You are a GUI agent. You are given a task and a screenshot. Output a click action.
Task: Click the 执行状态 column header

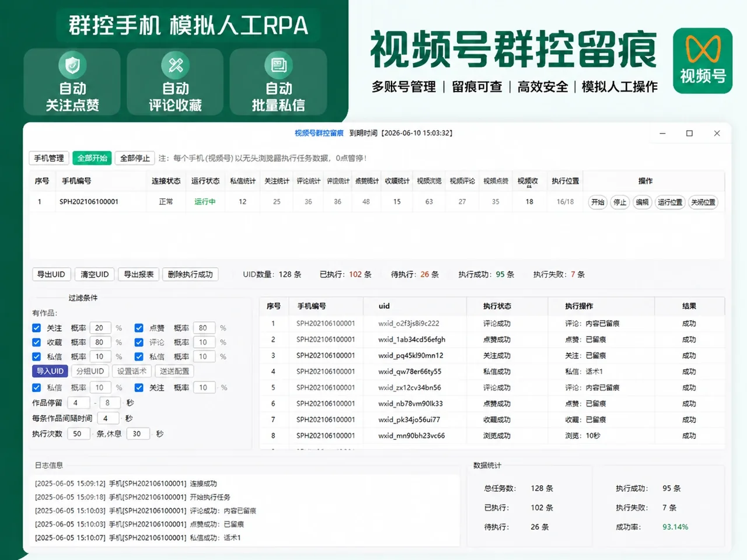497,306
